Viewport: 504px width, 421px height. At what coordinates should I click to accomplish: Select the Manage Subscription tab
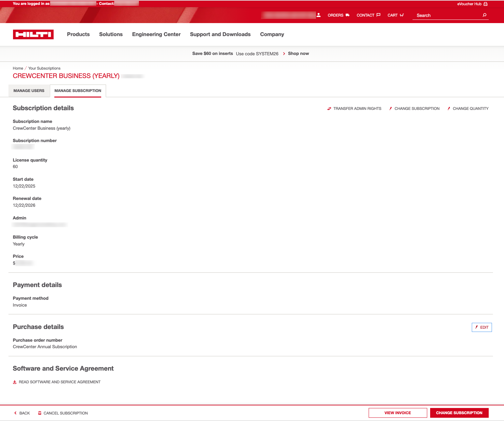78,91
